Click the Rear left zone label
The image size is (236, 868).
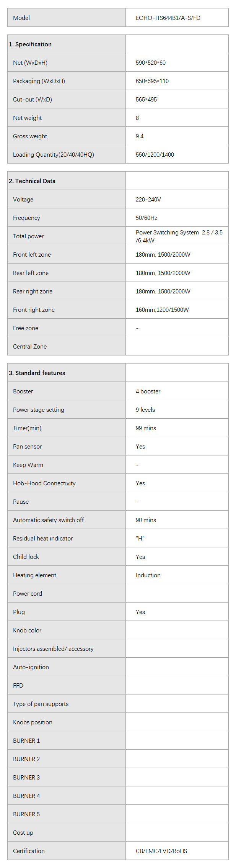(31, 273)
